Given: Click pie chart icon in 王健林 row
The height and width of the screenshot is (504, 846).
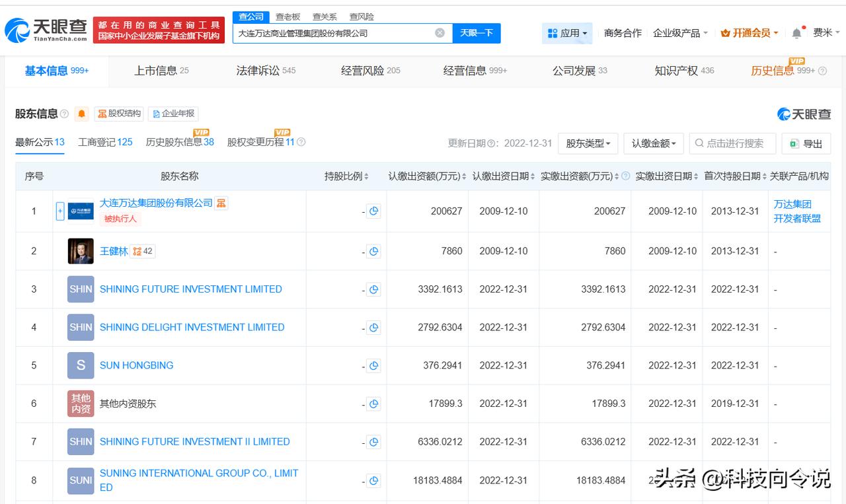Looking at the screenshot, I should click(373, 251).
